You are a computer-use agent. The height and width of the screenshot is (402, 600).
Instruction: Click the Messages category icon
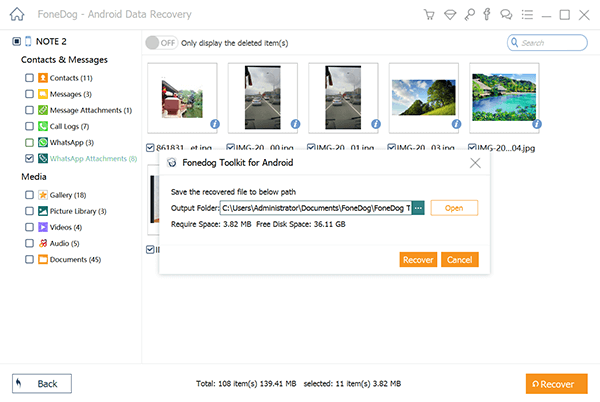pyautogui.click(x=43, y=94)
